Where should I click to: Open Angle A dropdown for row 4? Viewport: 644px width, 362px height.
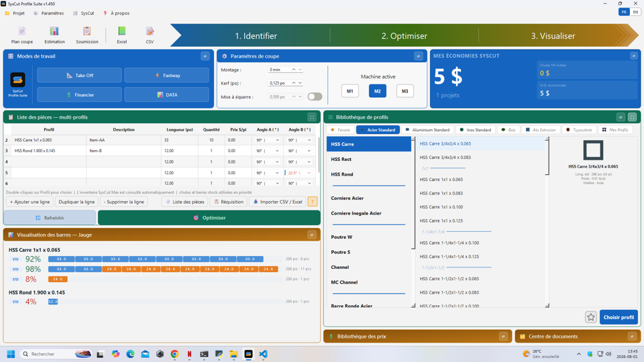coord(268,162)
